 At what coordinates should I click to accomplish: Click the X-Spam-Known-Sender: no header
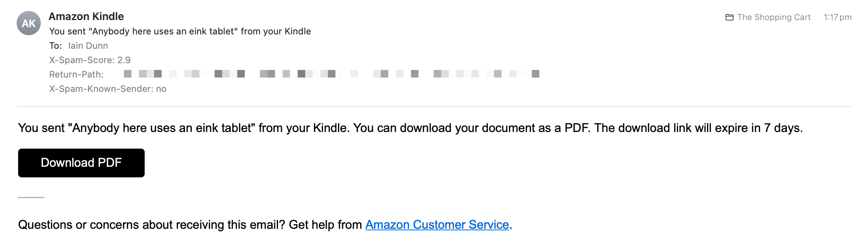tap(108, 89)
